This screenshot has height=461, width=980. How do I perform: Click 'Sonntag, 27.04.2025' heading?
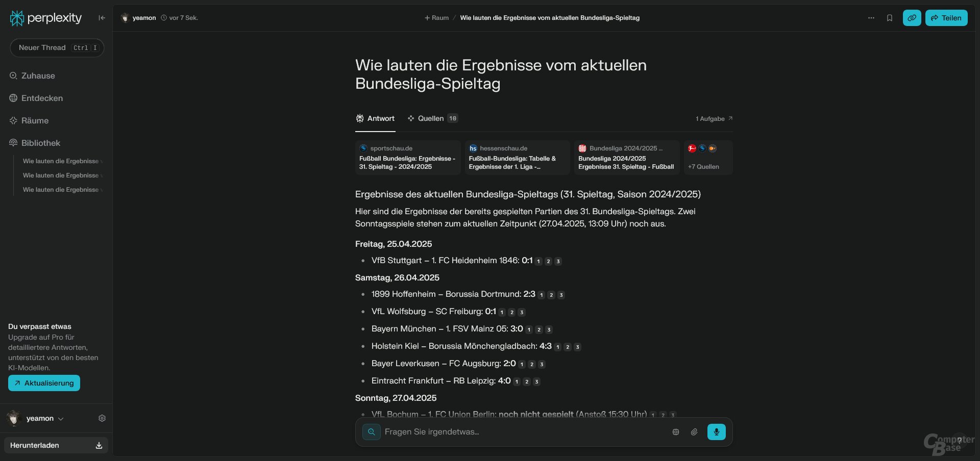(x=396, y=398)
